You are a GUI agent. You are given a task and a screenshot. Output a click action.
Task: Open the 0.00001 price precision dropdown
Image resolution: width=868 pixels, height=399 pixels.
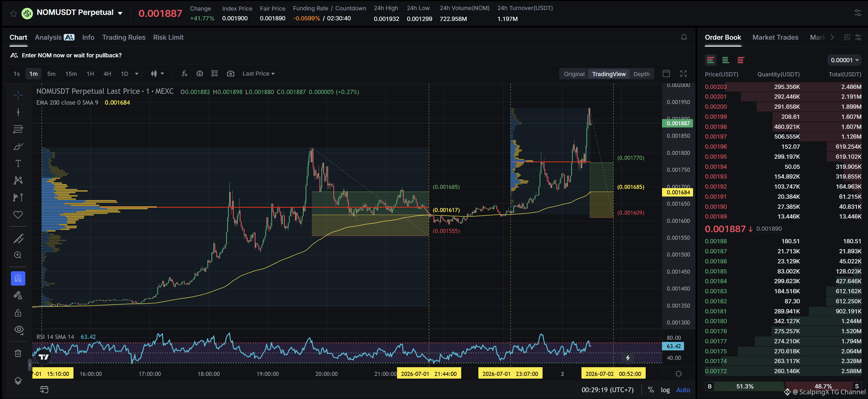tap(844, 60)
